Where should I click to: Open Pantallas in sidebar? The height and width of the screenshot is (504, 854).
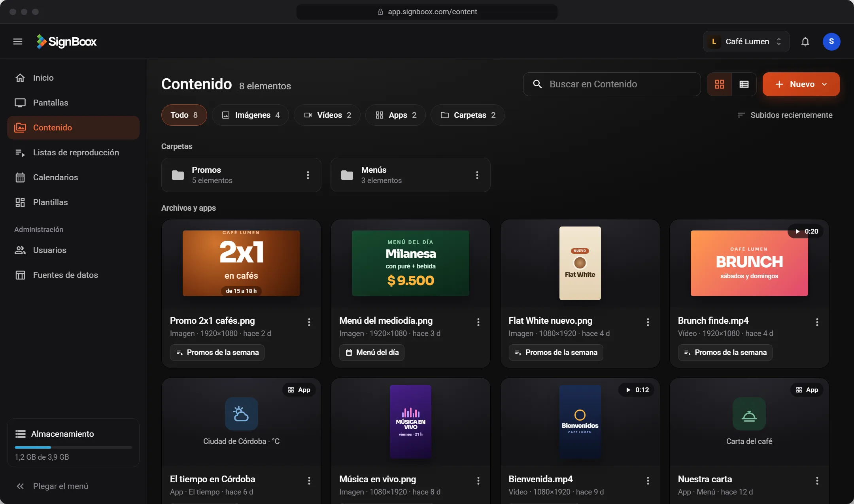pos(73,103)
